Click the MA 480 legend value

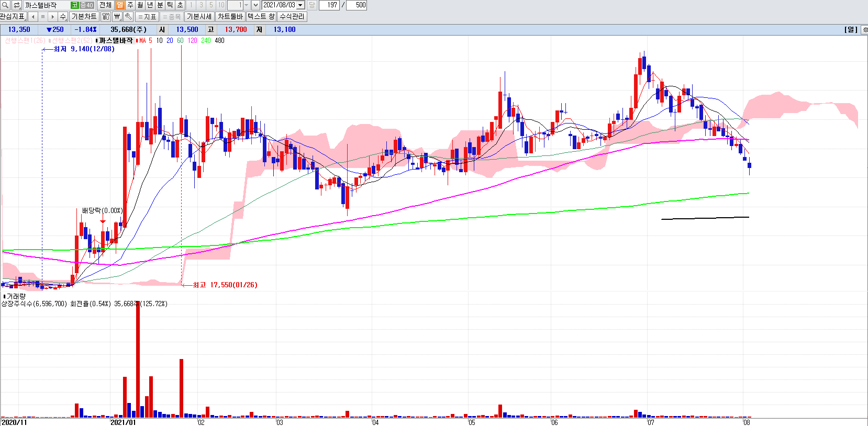[219, 41]
